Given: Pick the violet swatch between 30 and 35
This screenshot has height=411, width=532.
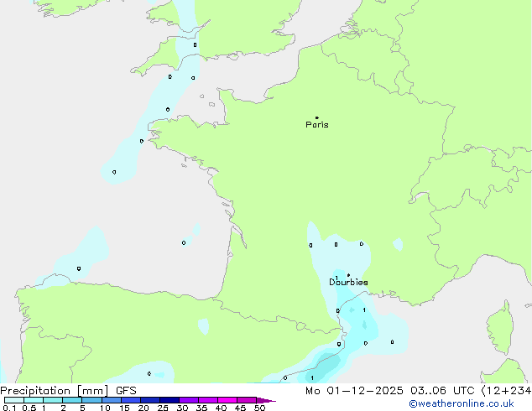Looking at the screenshot, I should [189, 400].
